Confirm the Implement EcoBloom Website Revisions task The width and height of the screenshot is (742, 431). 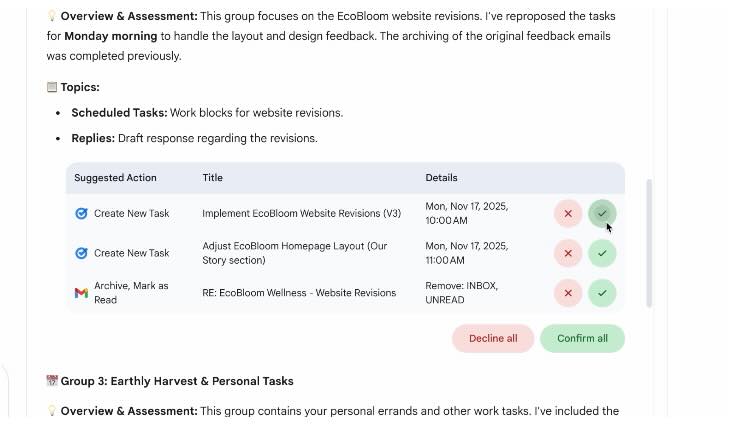pos(602,213)
